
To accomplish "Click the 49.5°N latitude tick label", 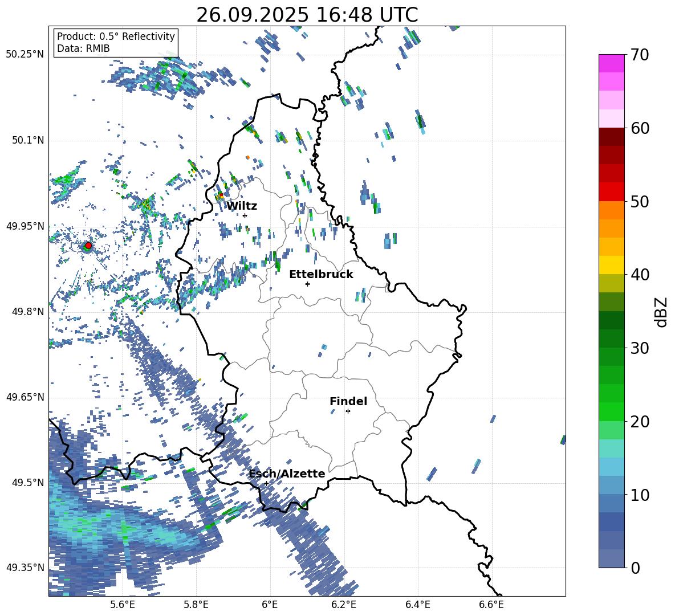I will click(27, 483).
